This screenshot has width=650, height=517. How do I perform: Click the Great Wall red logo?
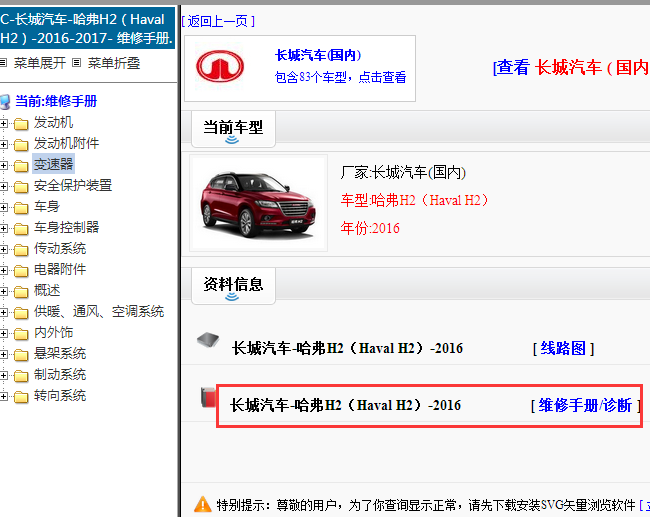(x=220, y=66)
